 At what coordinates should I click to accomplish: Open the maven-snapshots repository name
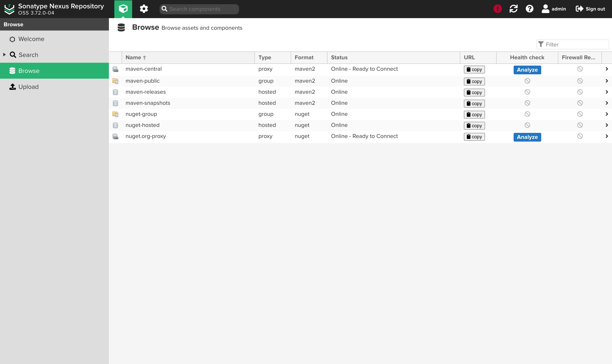pos(148,103)
